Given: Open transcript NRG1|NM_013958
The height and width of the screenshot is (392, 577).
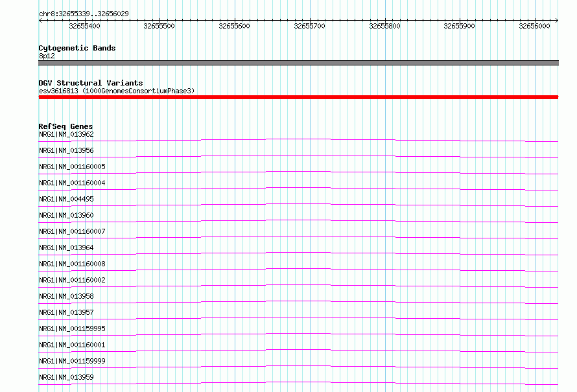Looking at the screenshot, I should 66,296.
